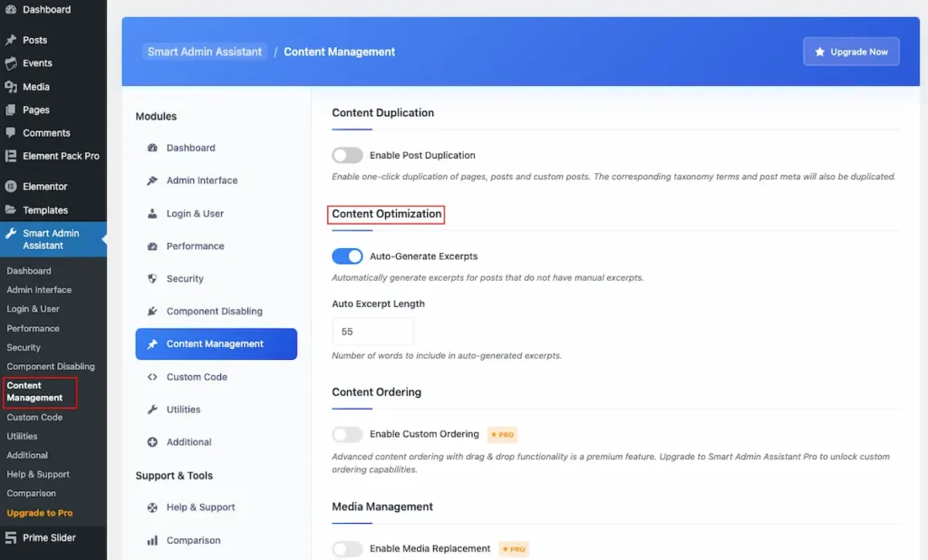Image resolution: width=928 pixels, height=560 pixels.
Task: Select Security in the Modules list
Action: coord(216,278)
